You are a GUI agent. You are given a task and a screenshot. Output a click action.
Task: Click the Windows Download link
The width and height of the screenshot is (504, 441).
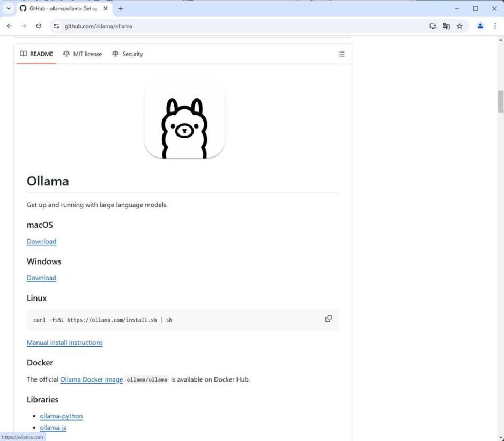pyautogui.click(x=41, y=278)
